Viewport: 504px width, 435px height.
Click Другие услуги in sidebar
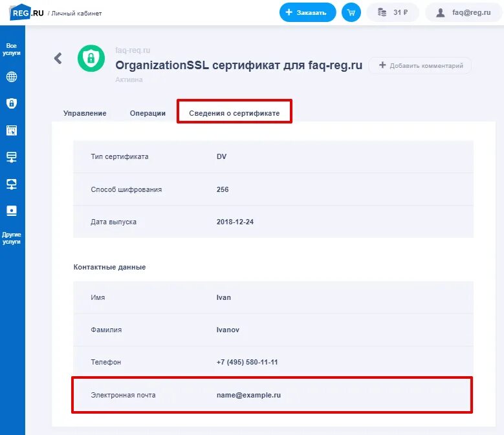pos(12,238)
